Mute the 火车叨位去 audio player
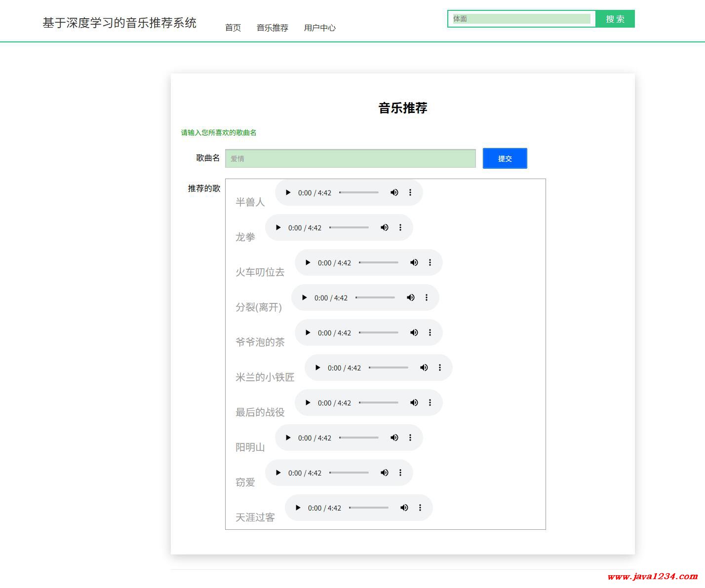This screenshot has width=705, height=588. [414, 262]
